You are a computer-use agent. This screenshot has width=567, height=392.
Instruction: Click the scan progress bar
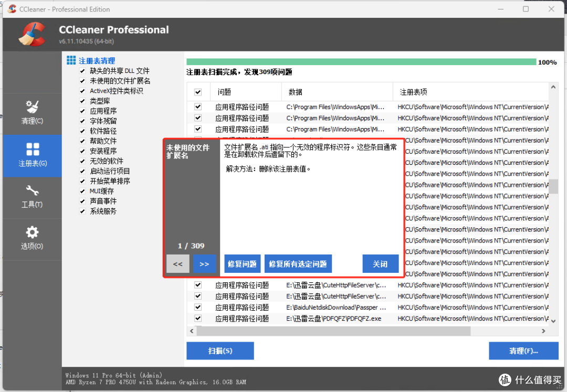point(361,62)
